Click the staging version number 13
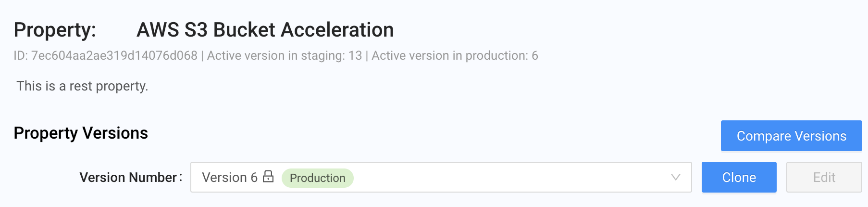The image size is (868, 207). point(355,56)
